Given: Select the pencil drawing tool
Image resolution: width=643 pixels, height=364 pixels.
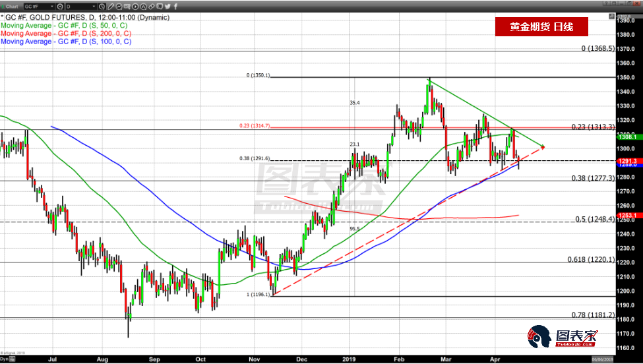Looking at the screenshot, I should [x=110, y=7].
